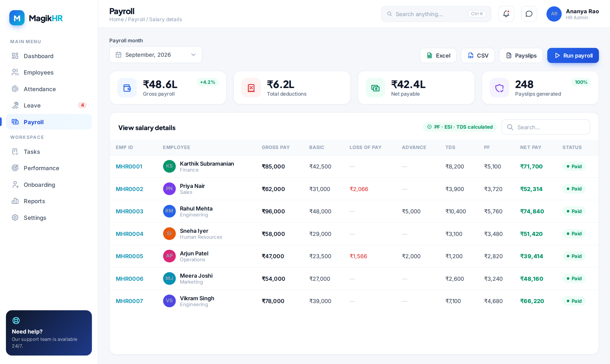610x364 pixels.
Task: Open the chat messages icon
Action: [x=529, y=14]
